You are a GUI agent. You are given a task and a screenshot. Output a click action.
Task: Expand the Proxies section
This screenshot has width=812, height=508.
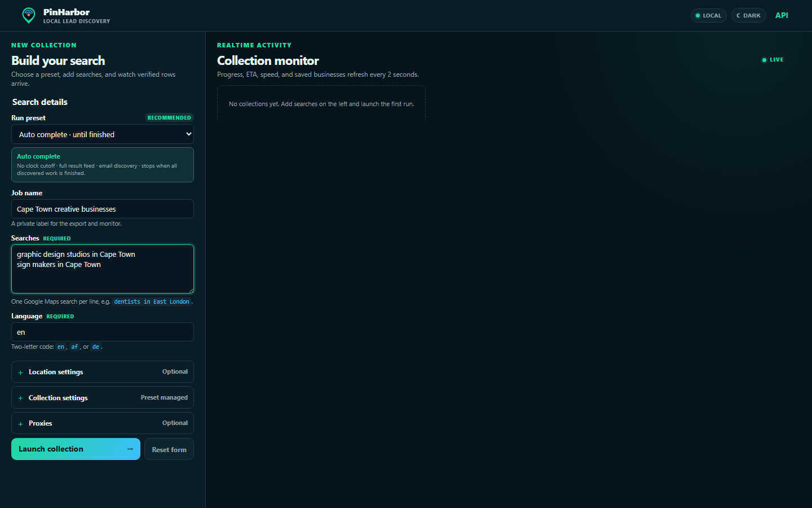(x=103, y=423)
